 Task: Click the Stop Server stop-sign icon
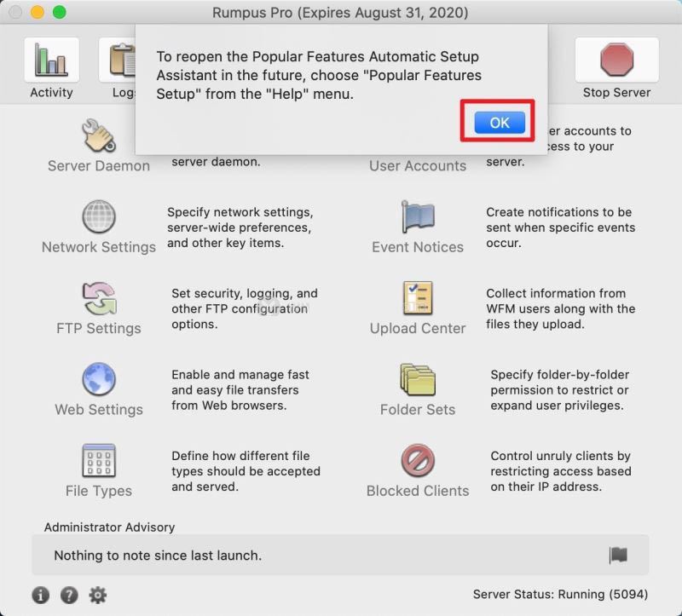(616, 60)
